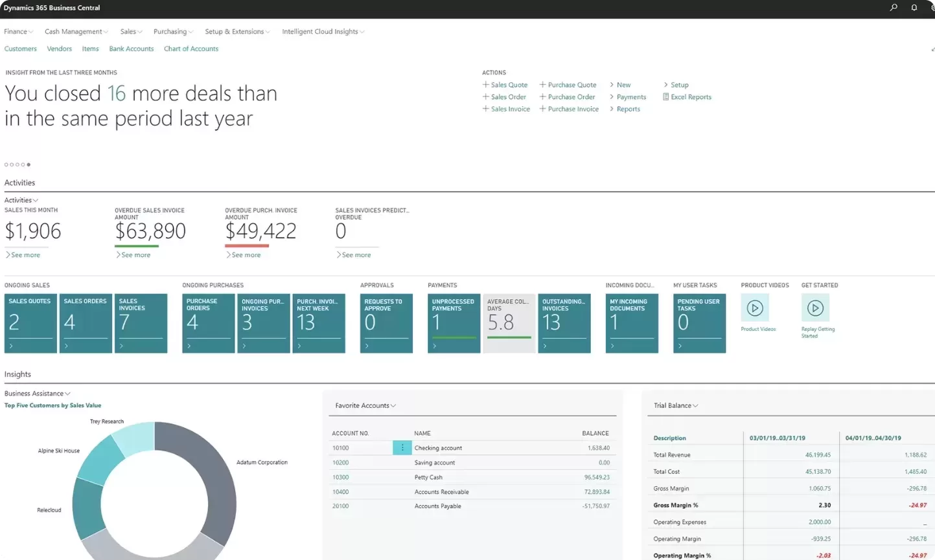Open the Chart of Accounts link

(191, 49)
